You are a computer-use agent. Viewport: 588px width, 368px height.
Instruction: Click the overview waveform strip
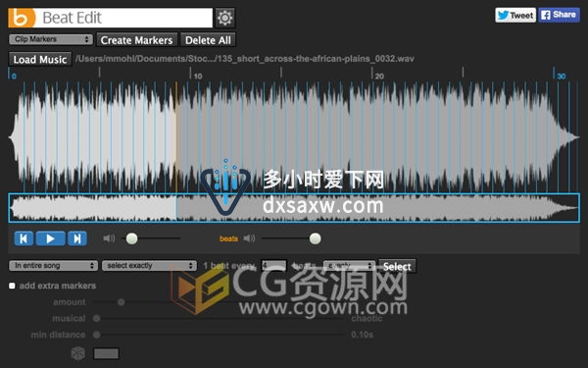pos(294,208)
